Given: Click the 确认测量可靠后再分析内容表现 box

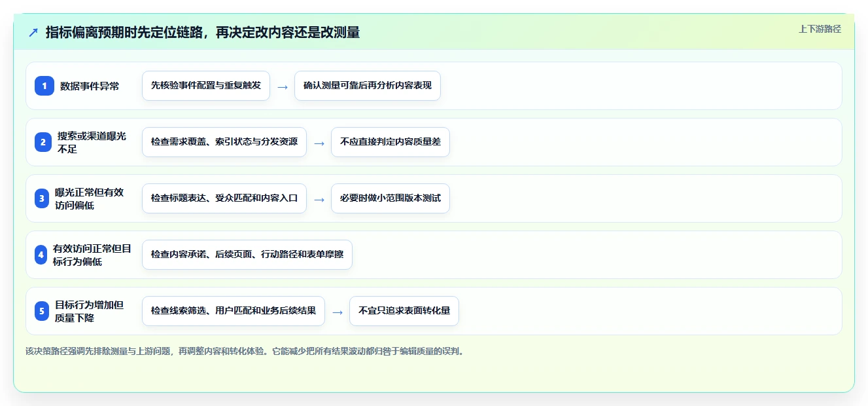Looking at the screenshot, I should pyautogui.click(x=368, y=86).
